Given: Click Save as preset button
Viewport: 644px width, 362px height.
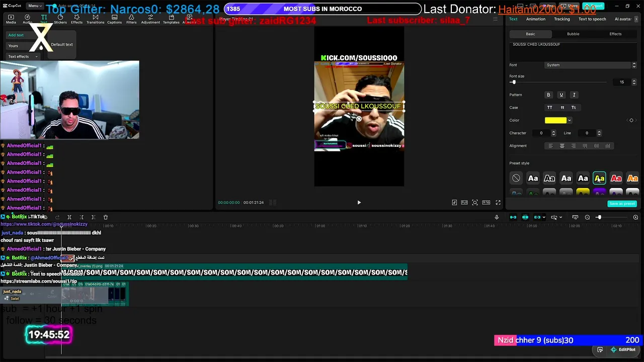Looking at the screenshot, I should click(x=622, y=204).
